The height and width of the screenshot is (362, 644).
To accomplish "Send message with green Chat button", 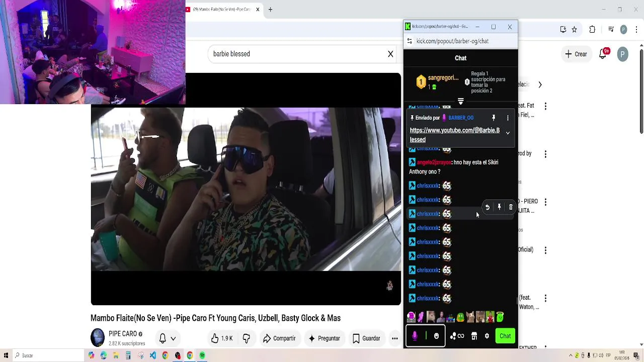I will (505, 336).
